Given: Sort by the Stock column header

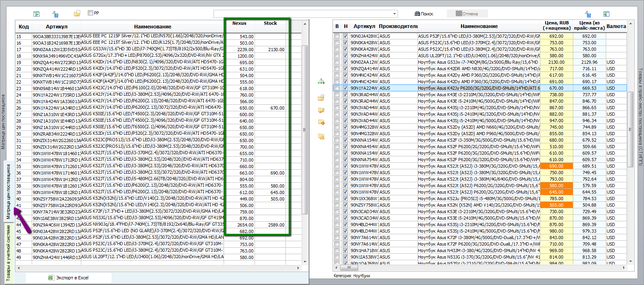Looking at the screenshot, I should click(270, 24).
